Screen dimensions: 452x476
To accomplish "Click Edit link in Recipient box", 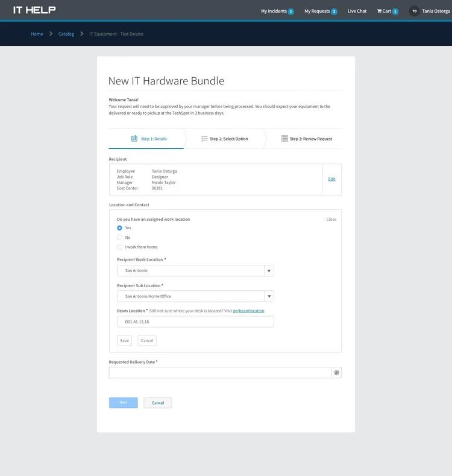I will tap(332, 179).
